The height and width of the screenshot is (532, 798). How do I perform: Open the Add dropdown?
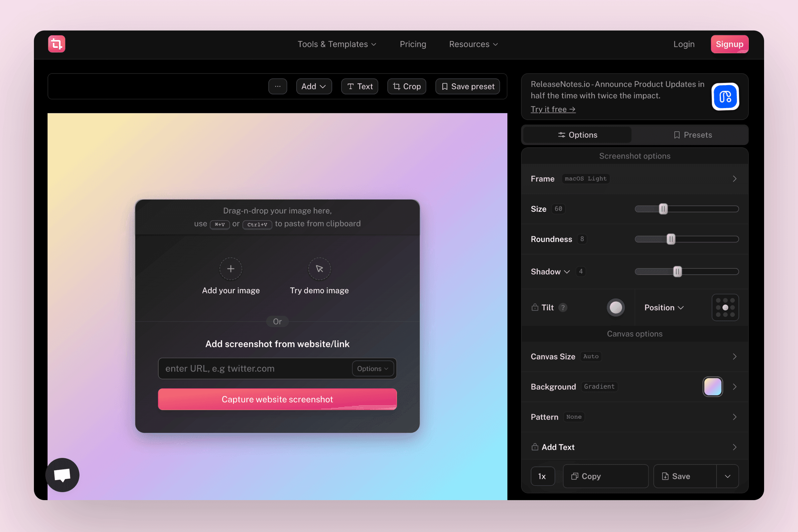click(314, 86)
